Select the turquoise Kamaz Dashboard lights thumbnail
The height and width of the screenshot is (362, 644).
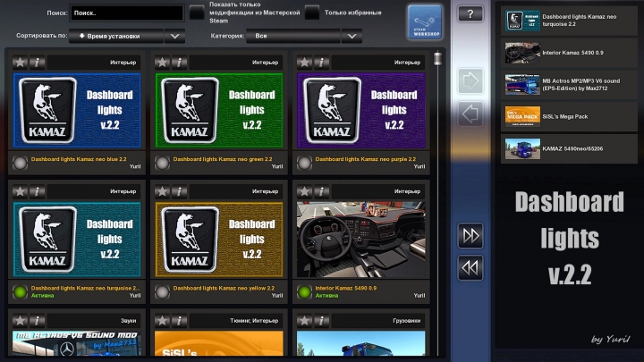pos(77,240)
